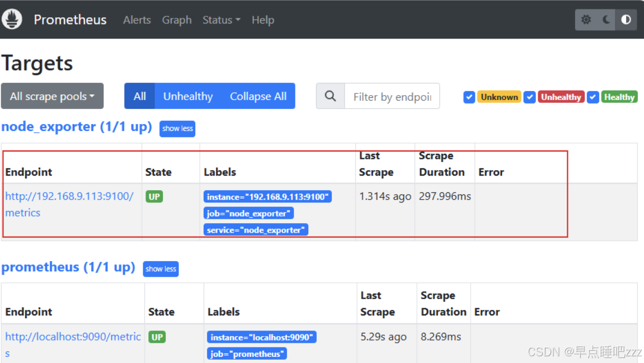This screenshot has height=363, width=644.
Task: Toggle the Healthy state checkbox
Action: (x=593, y=97)
